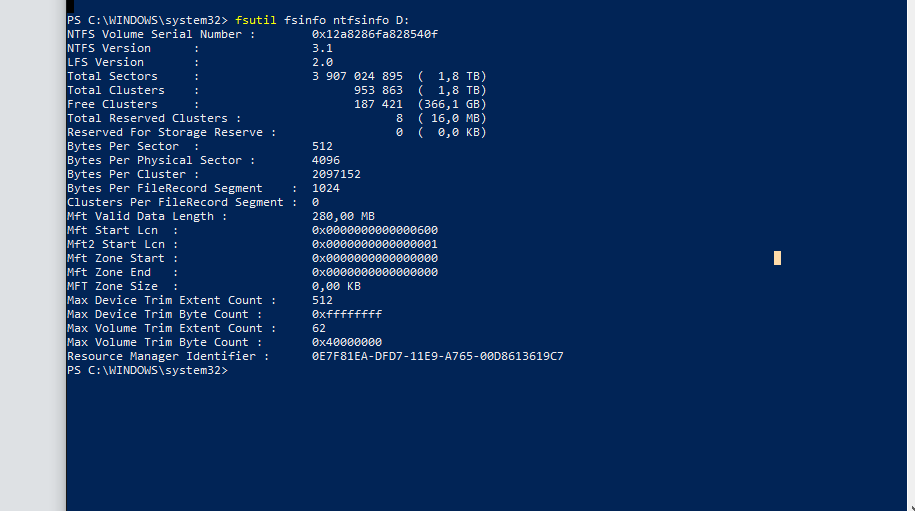Click the final PS C:\WINDOWS\system32> prompt line

tap(147, 370)
